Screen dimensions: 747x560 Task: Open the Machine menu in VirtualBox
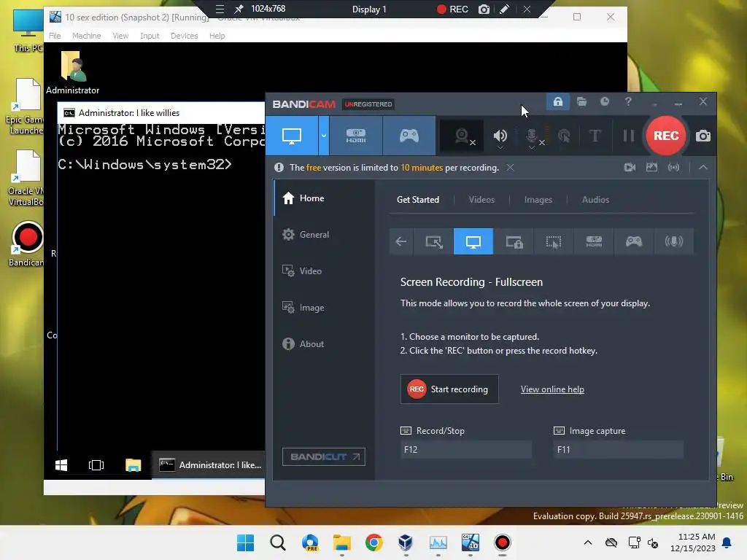86,36
